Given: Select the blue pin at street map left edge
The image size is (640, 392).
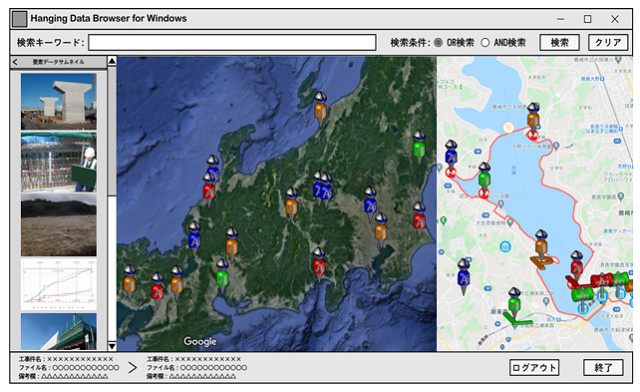Looking at the screenshot, I should (x=451, y=156).
